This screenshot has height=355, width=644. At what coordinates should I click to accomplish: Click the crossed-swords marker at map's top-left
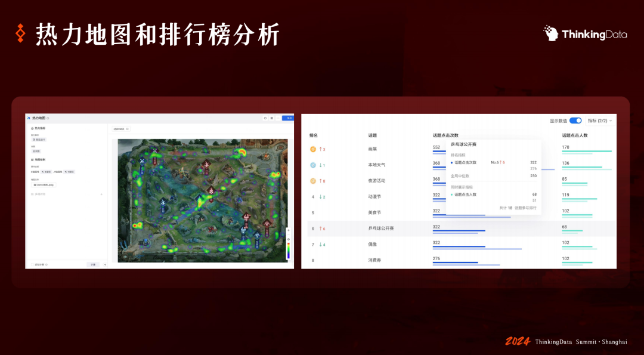[143, 160]
